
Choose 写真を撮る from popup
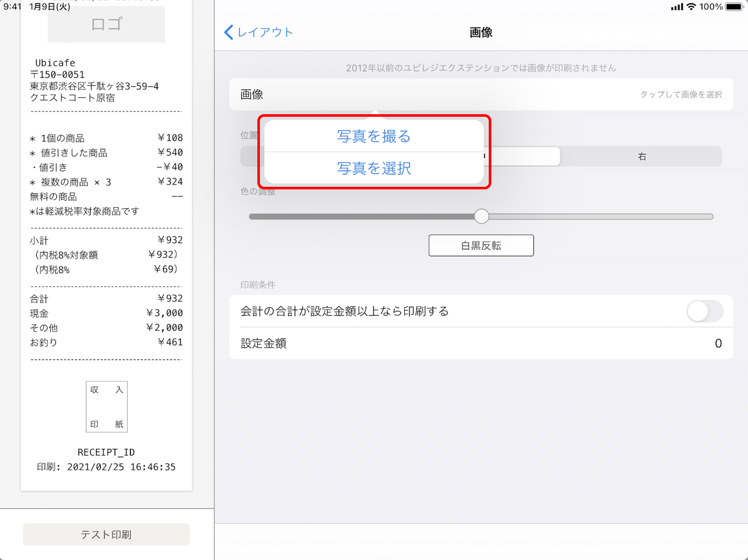tap(374, 136)
